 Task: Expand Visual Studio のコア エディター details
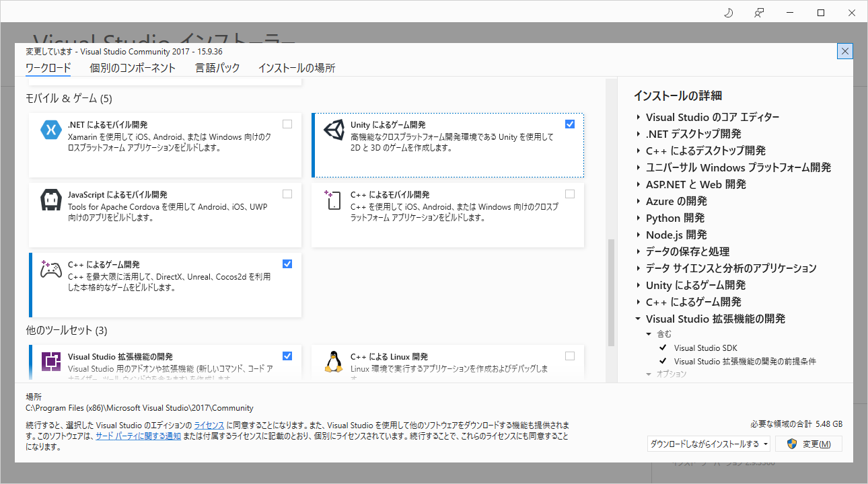coord(638,117)
